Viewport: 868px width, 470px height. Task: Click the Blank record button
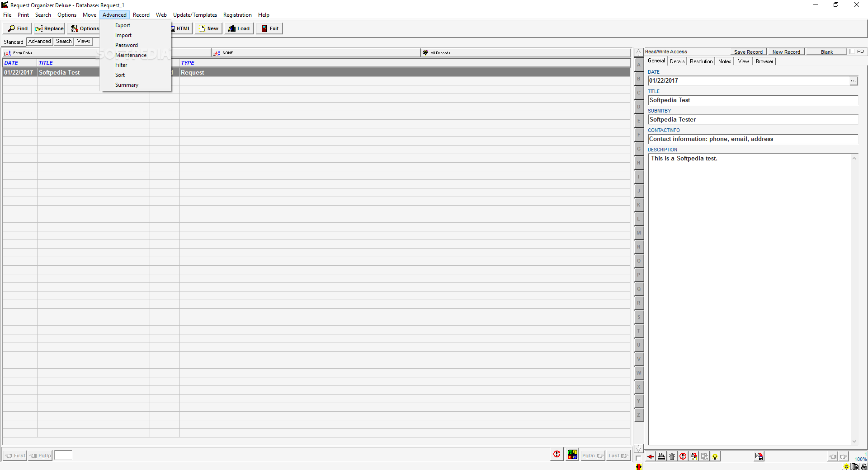click(827, 52)
